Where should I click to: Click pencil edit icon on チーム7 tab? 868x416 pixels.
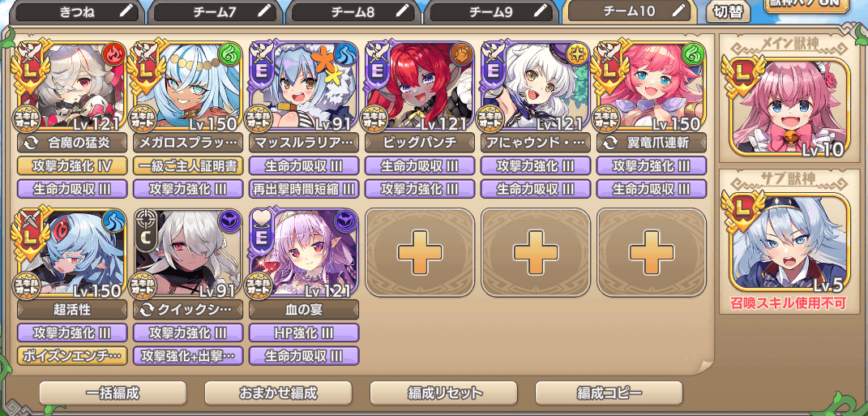pyautogui.click(x=264, y=12)
